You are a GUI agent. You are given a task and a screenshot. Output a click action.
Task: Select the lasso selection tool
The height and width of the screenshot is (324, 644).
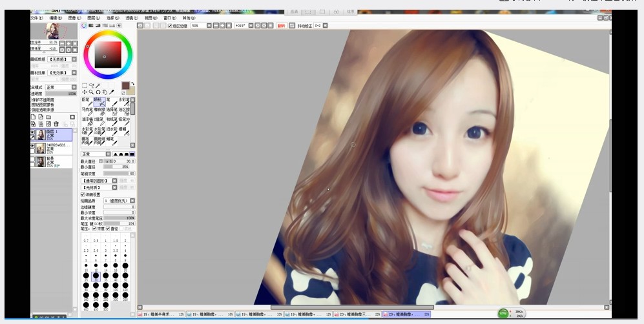coord(91,85)
